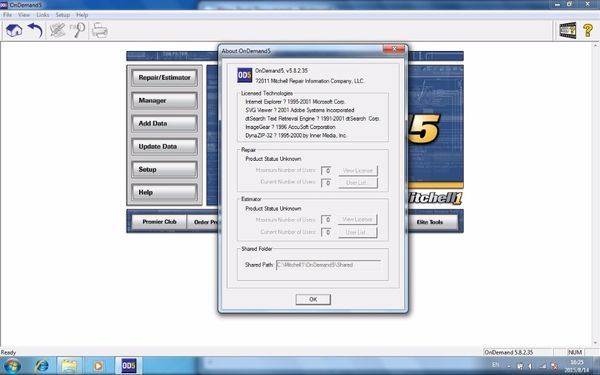Click the Back arrow toolbar icon

(x=35, y=30)
